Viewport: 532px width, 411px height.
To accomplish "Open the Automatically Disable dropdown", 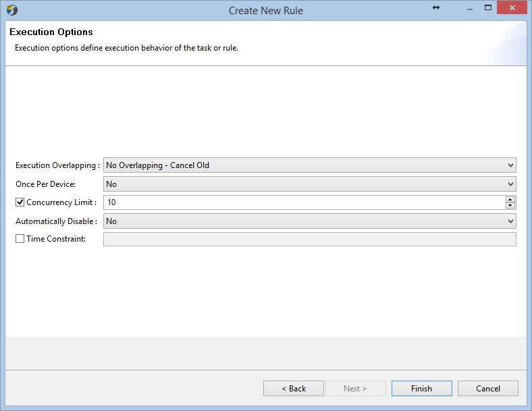I will (309, 221).
